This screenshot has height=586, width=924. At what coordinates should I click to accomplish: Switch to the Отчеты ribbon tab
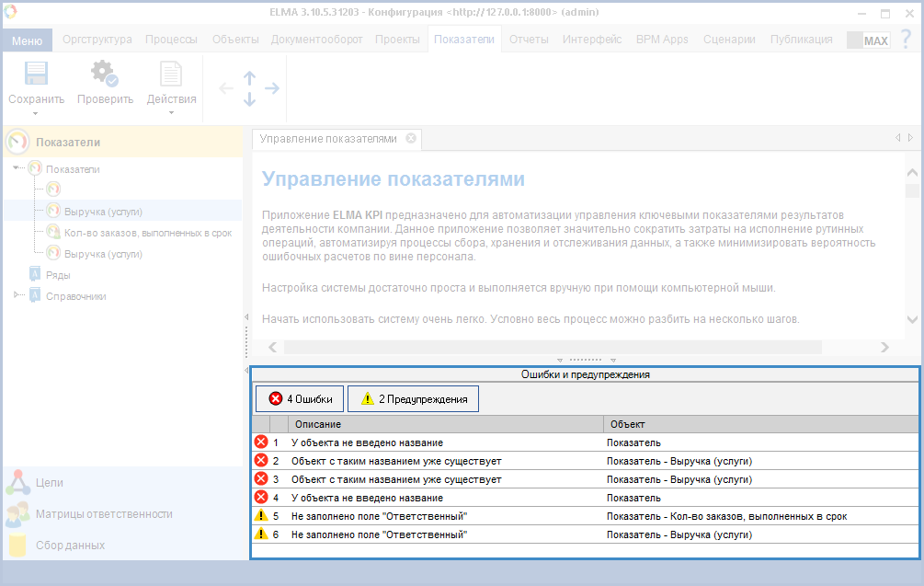click(x=529, y=40)
